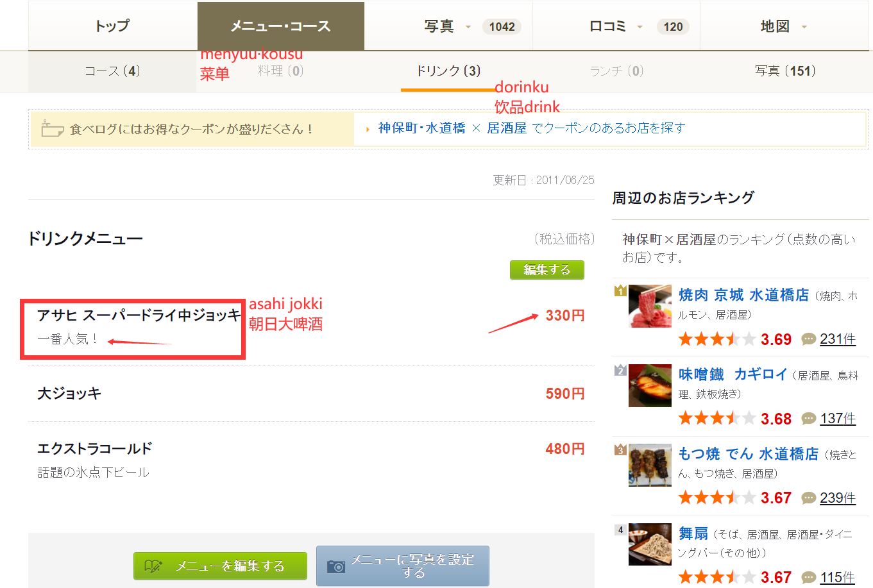Image resolution: width=873 pixels, height=588 pixels.
Task: Click the アサヒ スーパードライ中ジョッキ item
Action: click(x=139, y=315)
